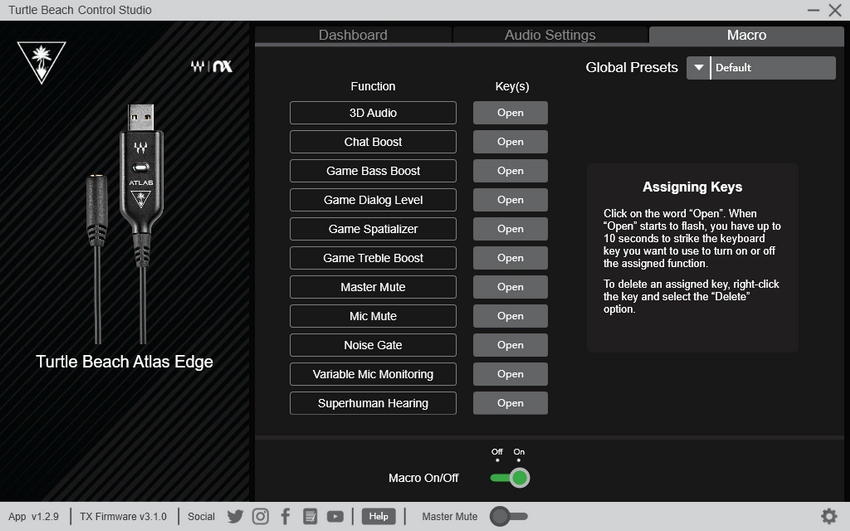Open the Twitter social link icon
This screenshot has width=850, height=531.
coord(235,516)
